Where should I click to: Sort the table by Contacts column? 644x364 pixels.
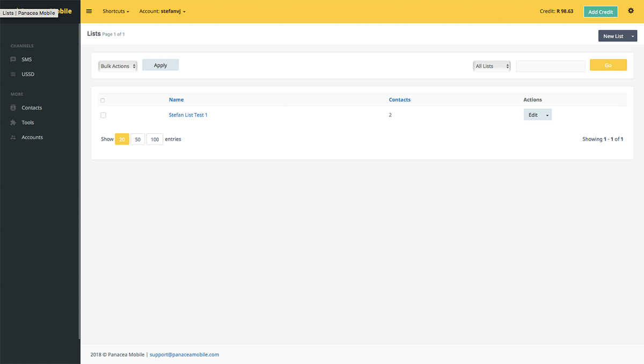(399, 100)
